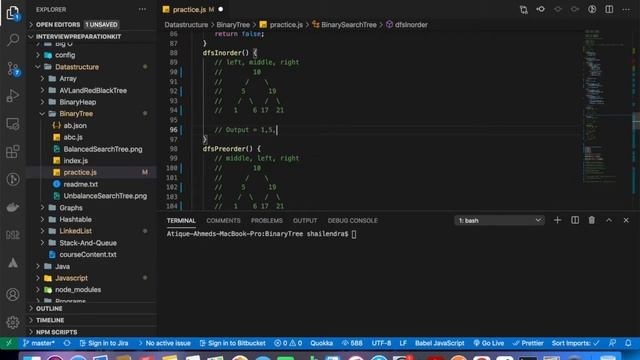Open the terminal selector dropdown '1: bash'

tap(500, 220)
